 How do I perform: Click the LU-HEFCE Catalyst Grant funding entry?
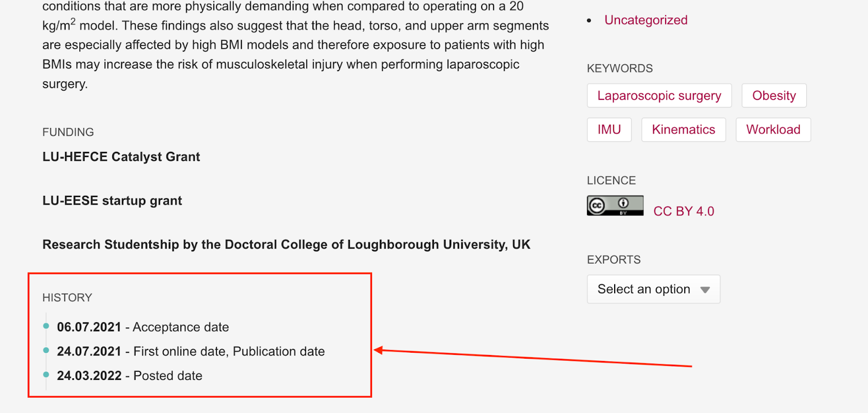click(x=121, y=157)
